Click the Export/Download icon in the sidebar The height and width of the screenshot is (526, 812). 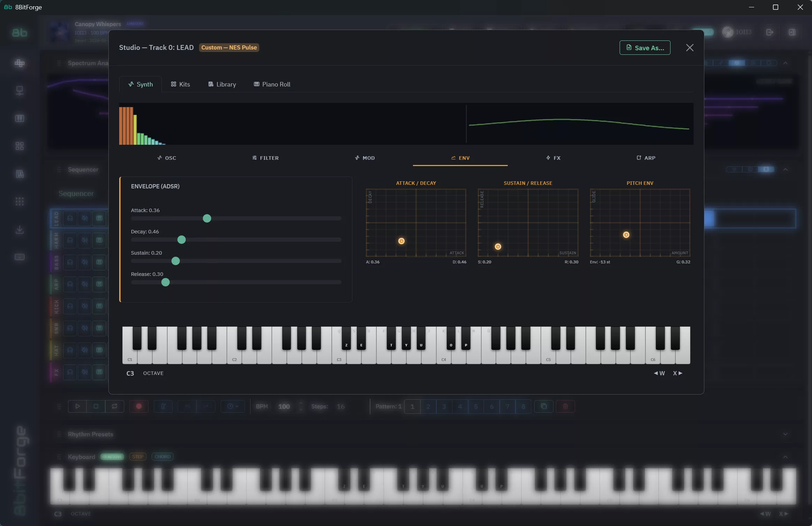click(20, 230)
